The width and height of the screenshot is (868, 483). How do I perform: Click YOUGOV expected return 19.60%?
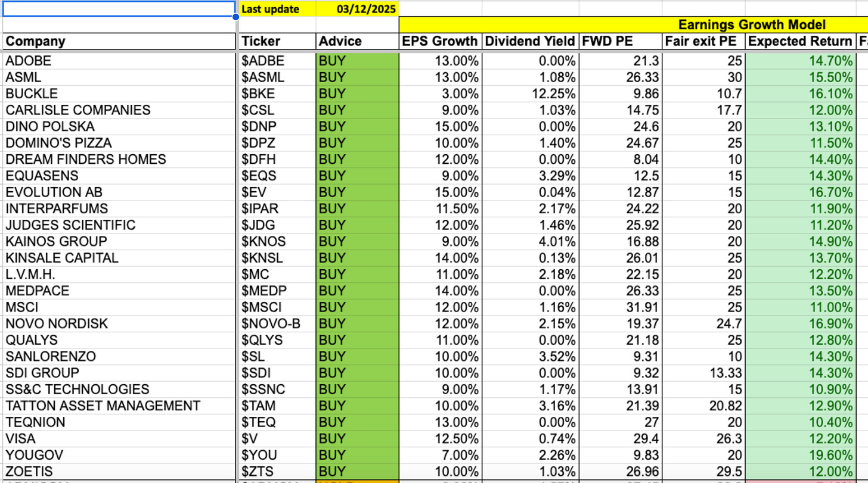(x=801, y=455)
